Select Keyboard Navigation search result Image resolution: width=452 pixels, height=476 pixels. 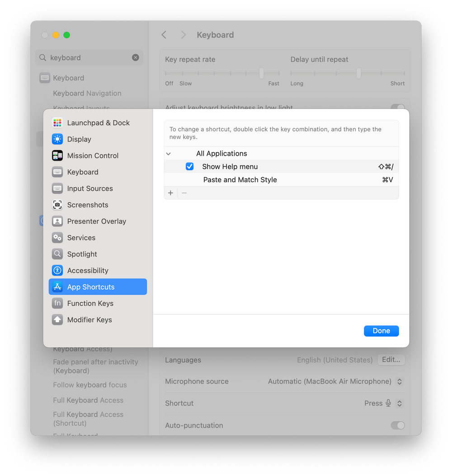87,93
